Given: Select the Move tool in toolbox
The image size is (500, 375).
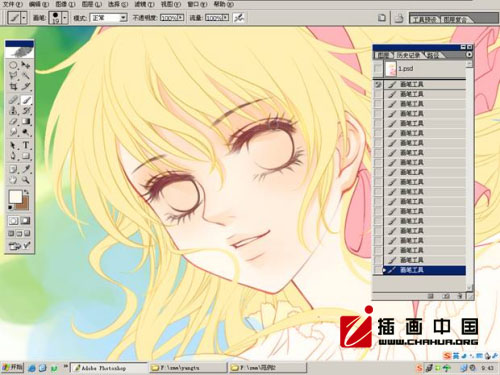Looking at the screenshot, I should pos(26,65).
